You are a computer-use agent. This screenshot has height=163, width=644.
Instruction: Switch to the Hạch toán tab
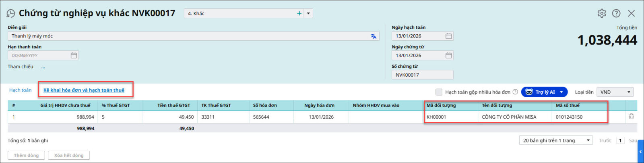point(21,90)
